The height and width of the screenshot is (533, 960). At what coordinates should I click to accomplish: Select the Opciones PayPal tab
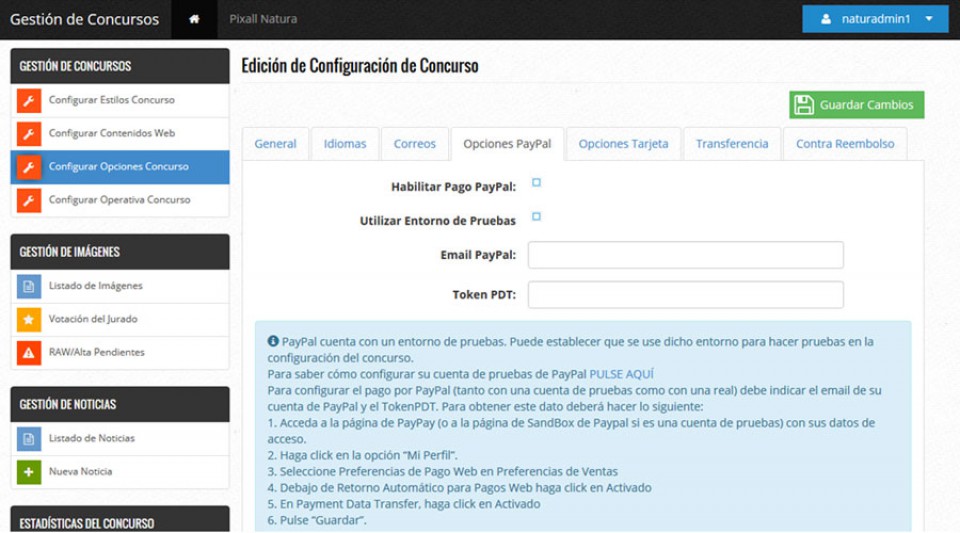(x=507, y=144)
